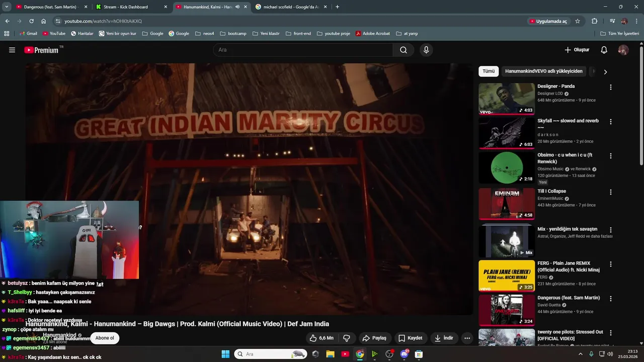Open the Windows Start menu
This screenshot has width=644, height=362.
225,354
